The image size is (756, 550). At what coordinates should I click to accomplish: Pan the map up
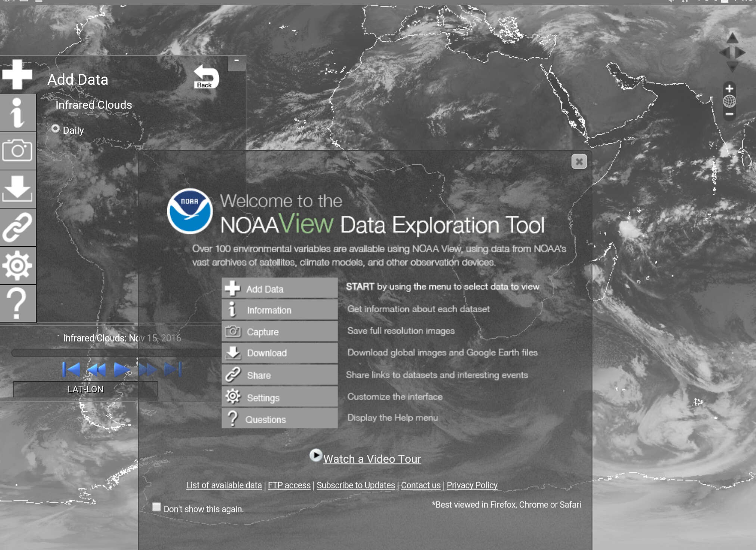pyautogui.click(x=732, y=38)
